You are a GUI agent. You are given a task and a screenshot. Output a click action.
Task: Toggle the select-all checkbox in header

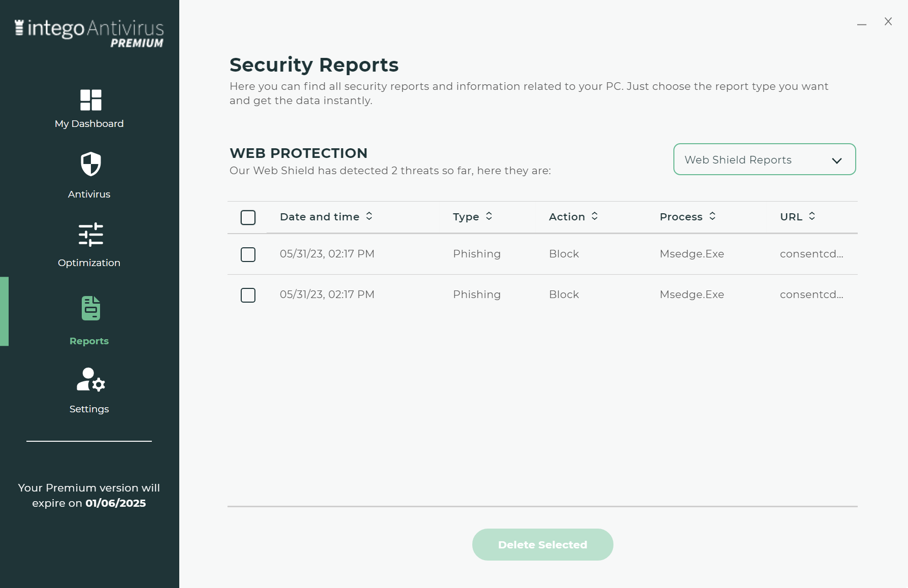click(248, 217)
